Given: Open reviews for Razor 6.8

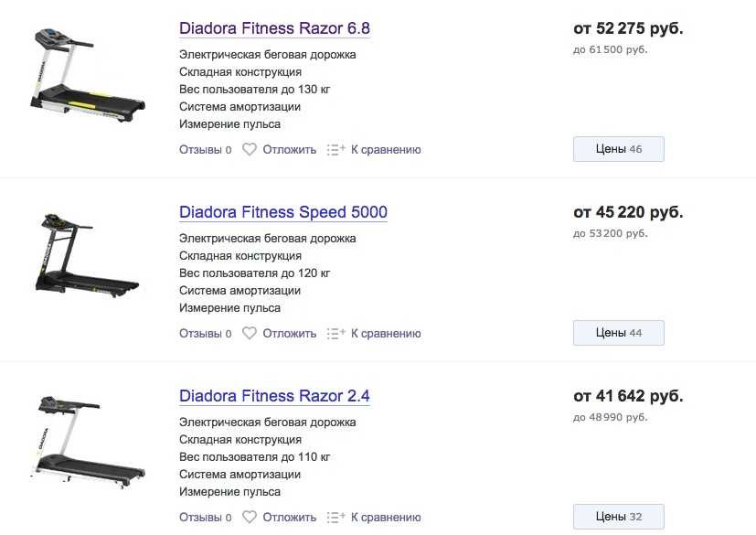Looking at the screenshot, I should (205, 149).
